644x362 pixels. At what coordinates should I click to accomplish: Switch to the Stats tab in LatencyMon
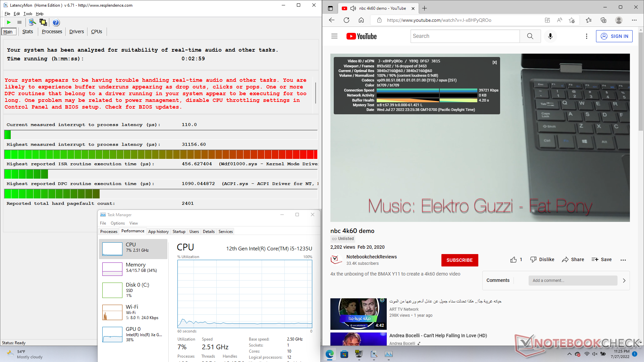coord(28,32)
